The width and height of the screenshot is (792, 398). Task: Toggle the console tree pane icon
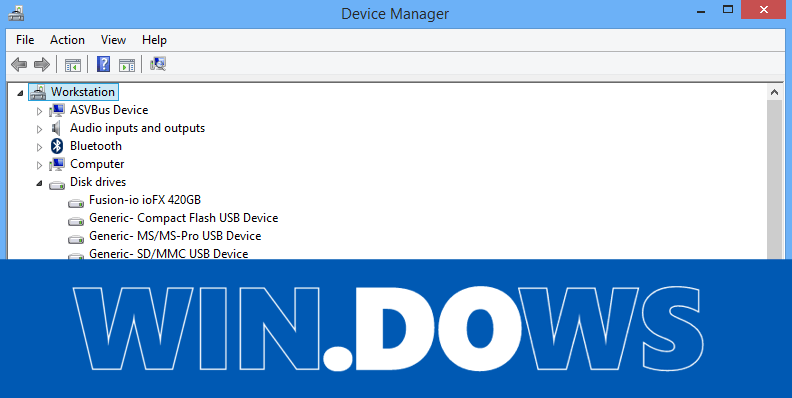[x=73, y=65]
